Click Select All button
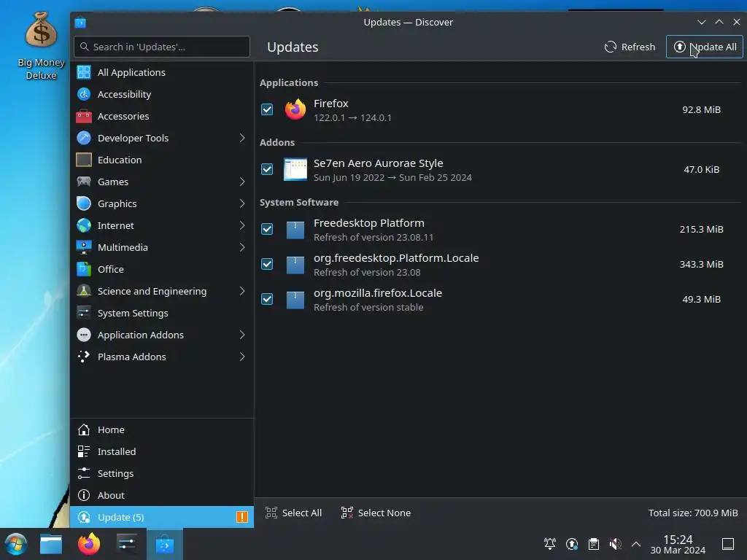The height and width of the screenshot is (560, 747). point(293,513)
